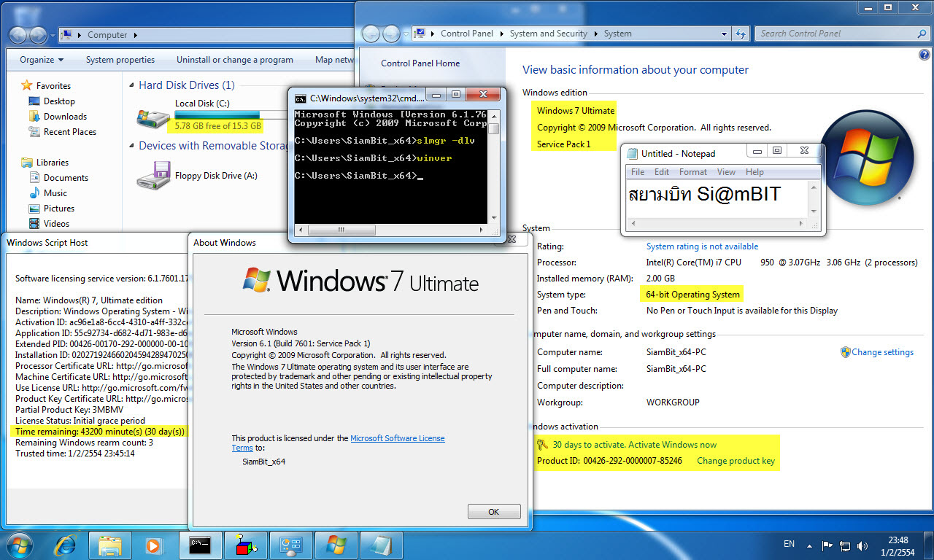Click Control Panel in the breadcrumb
The image size is (934, 560).
[467, 34]
